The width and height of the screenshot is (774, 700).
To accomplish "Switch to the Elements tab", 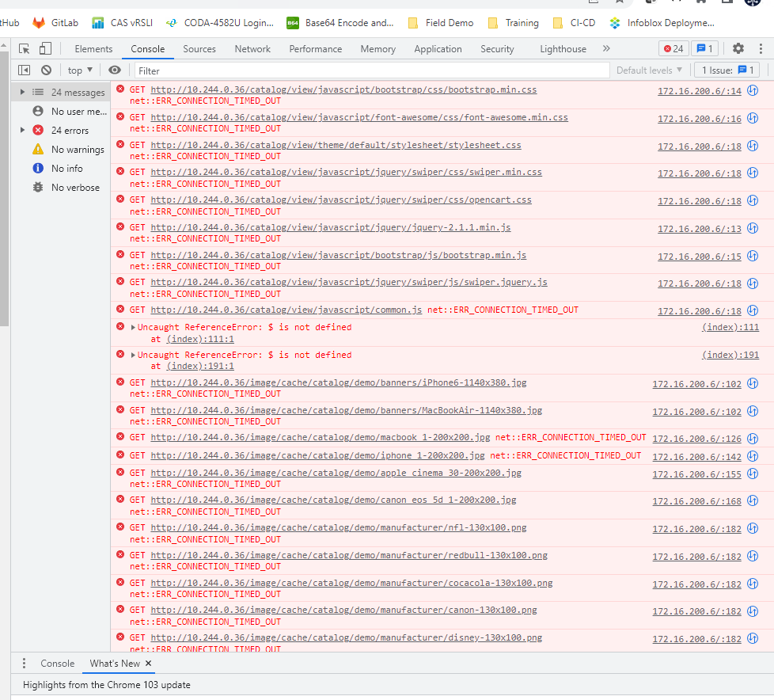I will pos(93,49).
